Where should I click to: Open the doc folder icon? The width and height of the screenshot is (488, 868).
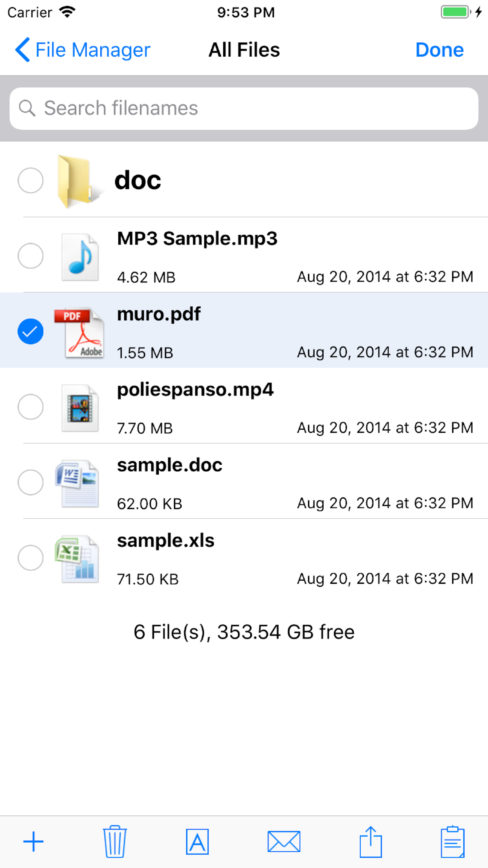pos(78,180)
